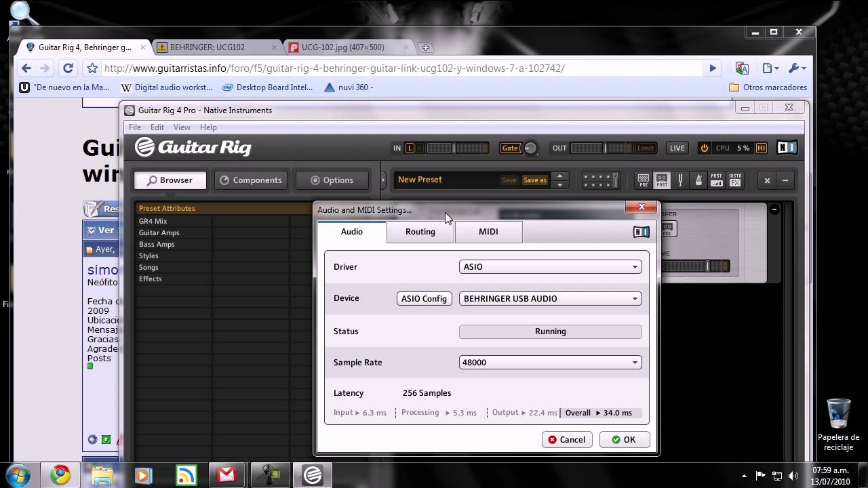868x488 pixels.
Task: Select GR4 Mix preset attribute
Action: tap(153, 222)
